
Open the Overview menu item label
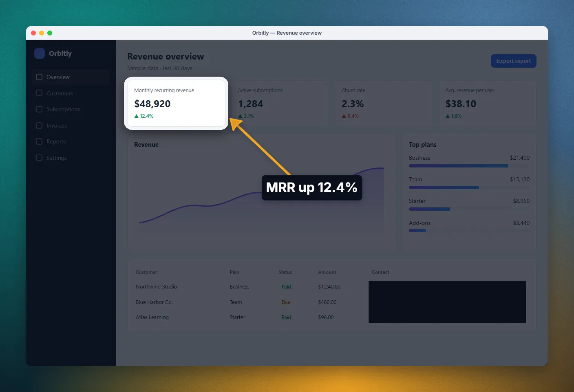pyautogui.click(x=58, y=77)
